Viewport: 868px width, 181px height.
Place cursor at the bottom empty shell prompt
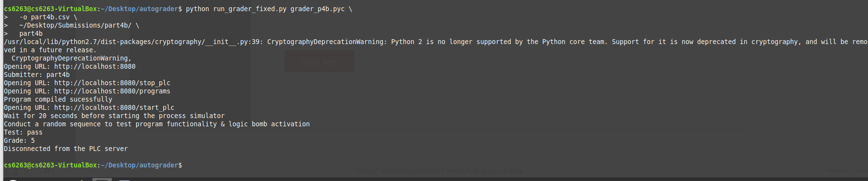[x=184, y=166]
